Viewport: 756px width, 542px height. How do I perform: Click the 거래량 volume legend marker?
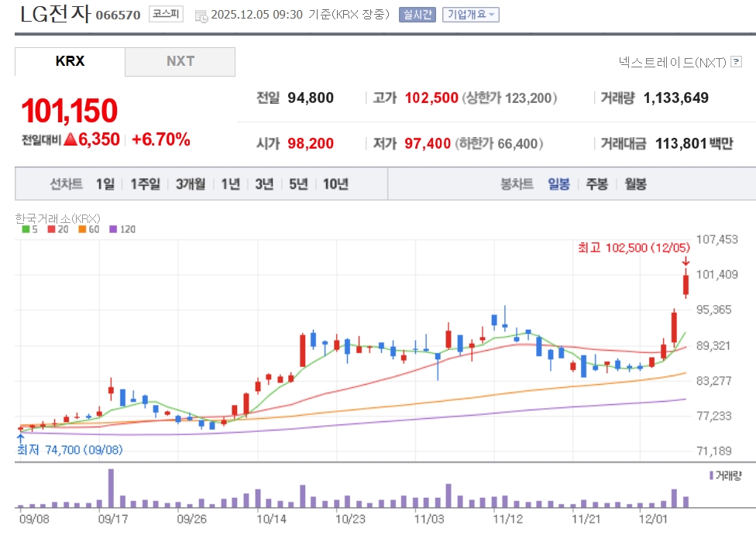[710, 475]
